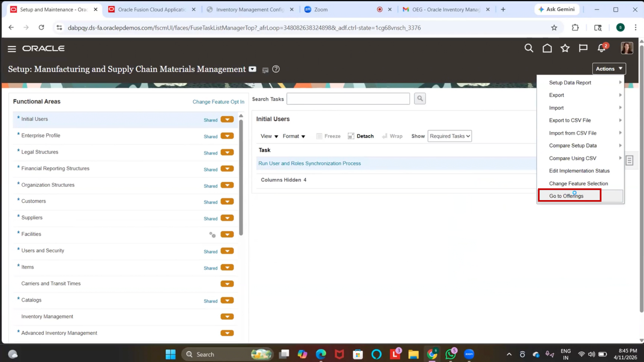Click Shared link for Customers
644x362 pixels.
[211, 202]
